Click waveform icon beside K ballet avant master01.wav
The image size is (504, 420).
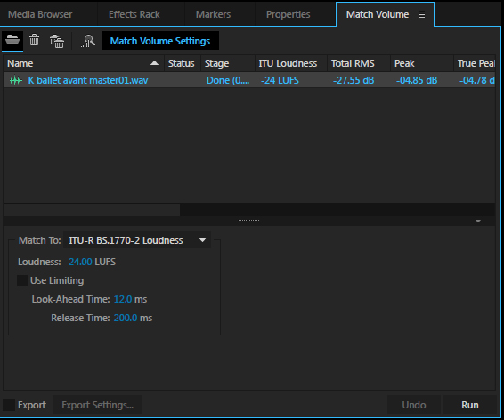click(x=16, y=80)
